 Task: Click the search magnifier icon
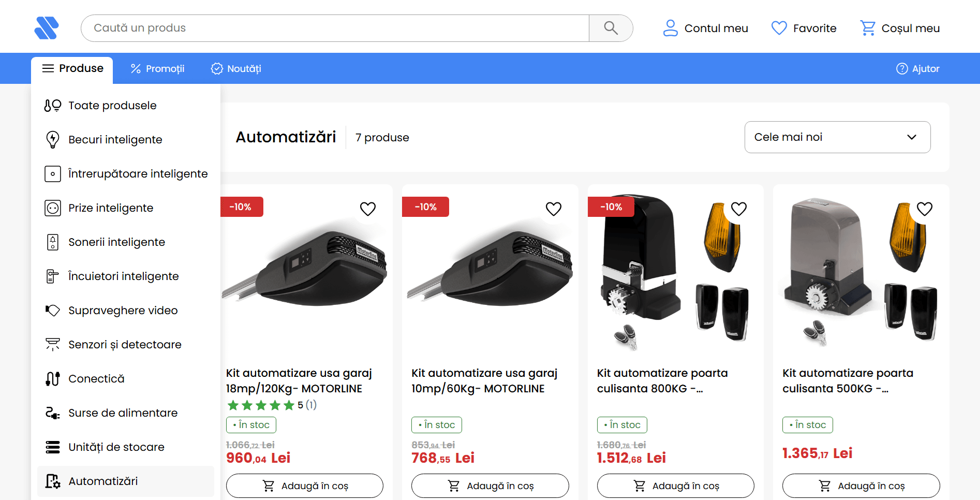point(611,28)
